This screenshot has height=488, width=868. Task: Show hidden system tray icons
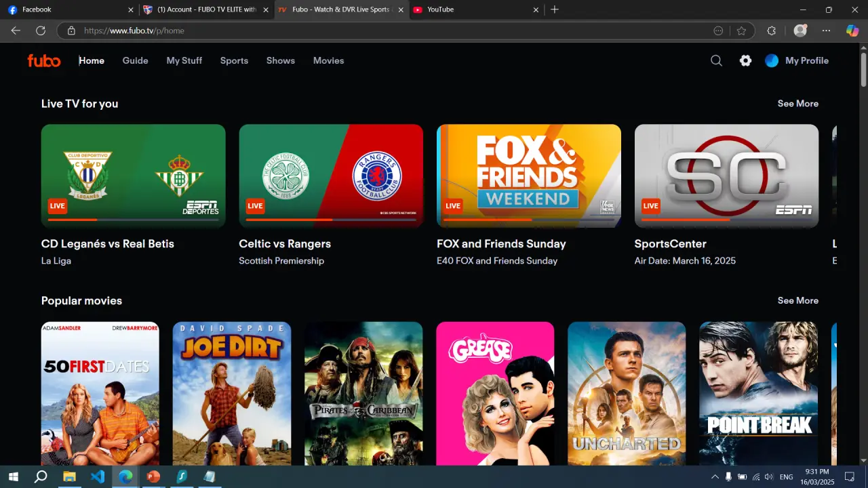[715, 477]
